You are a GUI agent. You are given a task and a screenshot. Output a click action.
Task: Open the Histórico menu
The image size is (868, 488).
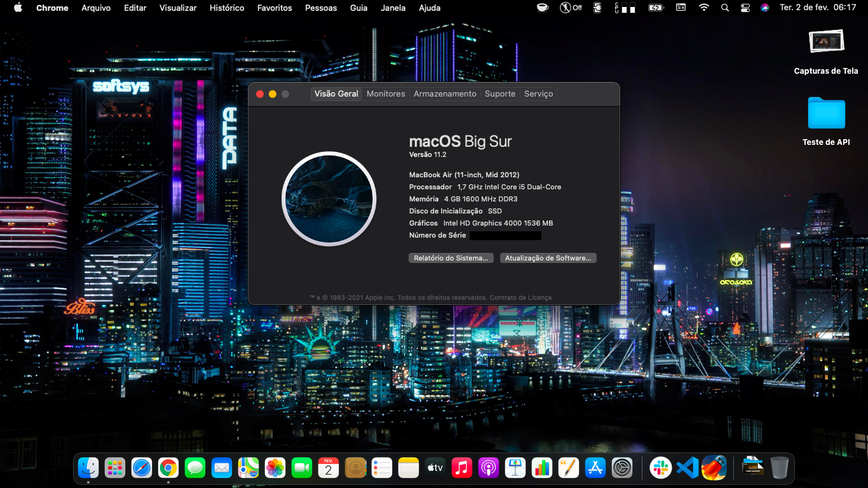pyautogui.click(x=227, y=8)
